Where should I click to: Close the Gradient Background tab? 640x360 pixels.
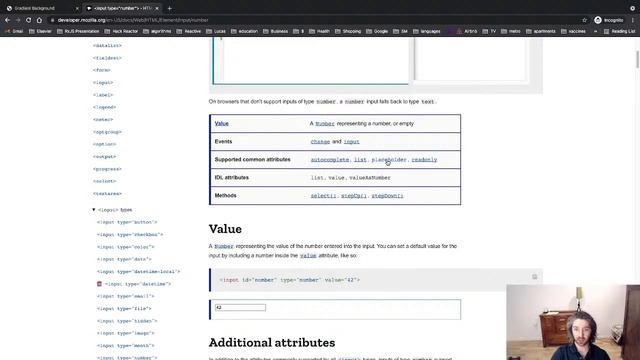coord(77,8)
